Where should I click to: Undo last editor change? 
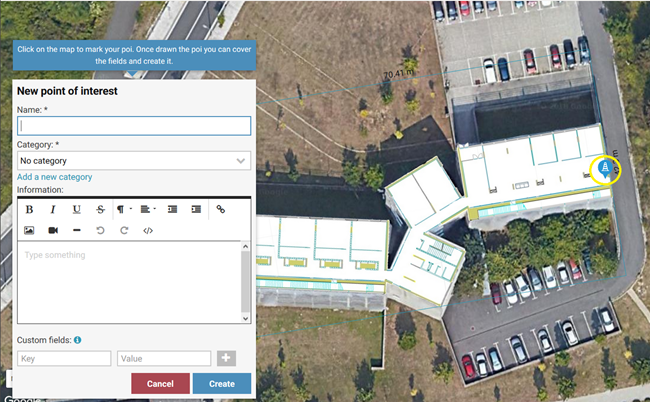pyautogui.click(x=100, y=230)
